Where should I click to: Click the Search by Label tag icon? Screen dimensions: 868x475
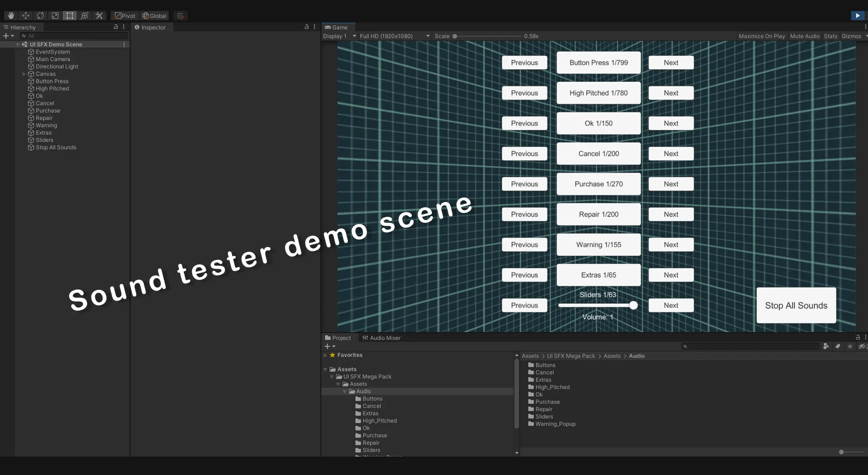[838, 346]
